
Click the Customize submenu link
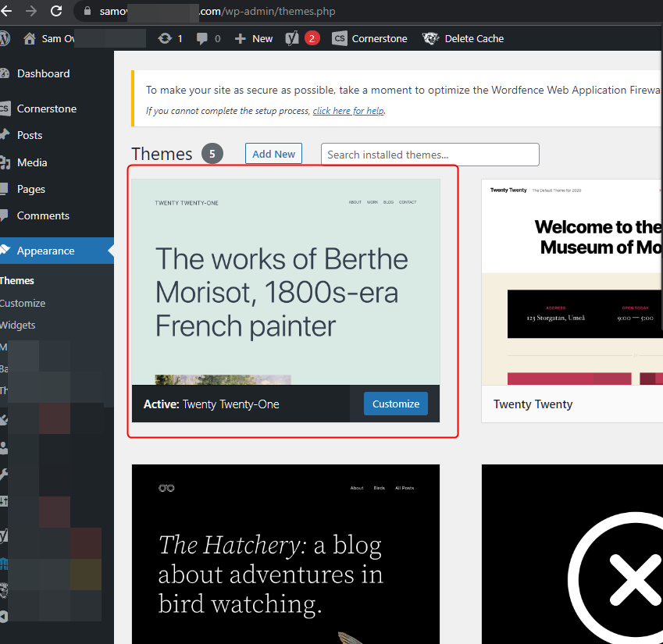23,303
